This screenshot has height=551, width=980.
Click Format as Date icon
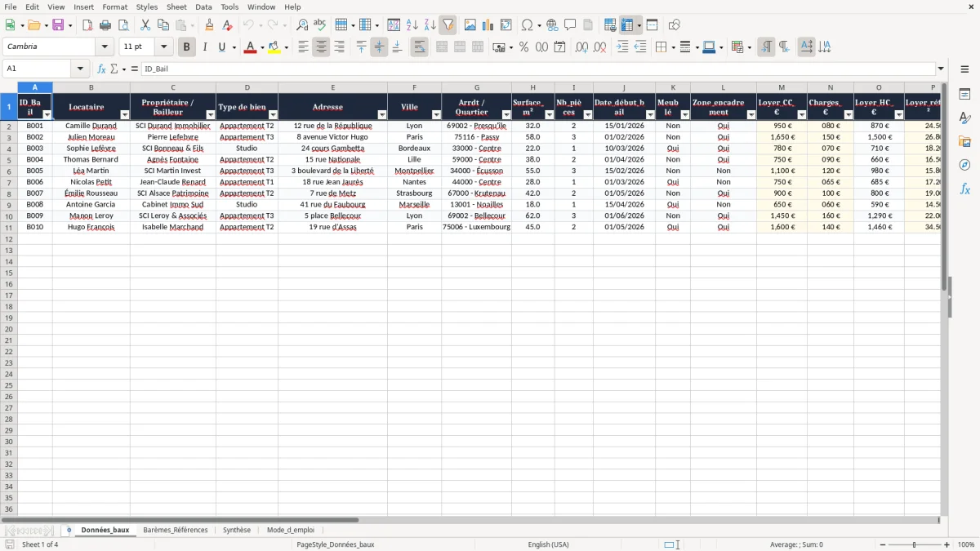tap(559, 47)
